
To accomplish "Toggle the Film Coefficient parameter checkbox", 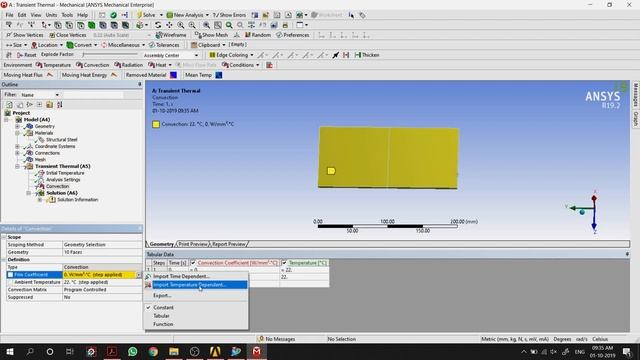I will pyautogui.click(x=10, y=275).
